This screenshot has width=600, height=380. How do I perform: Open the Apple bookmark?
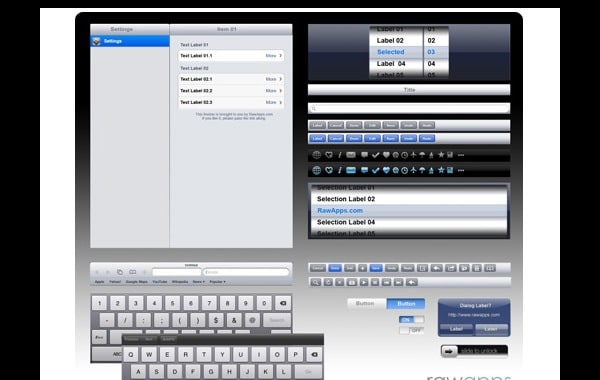pyautogui.click(x=99, y=282)
